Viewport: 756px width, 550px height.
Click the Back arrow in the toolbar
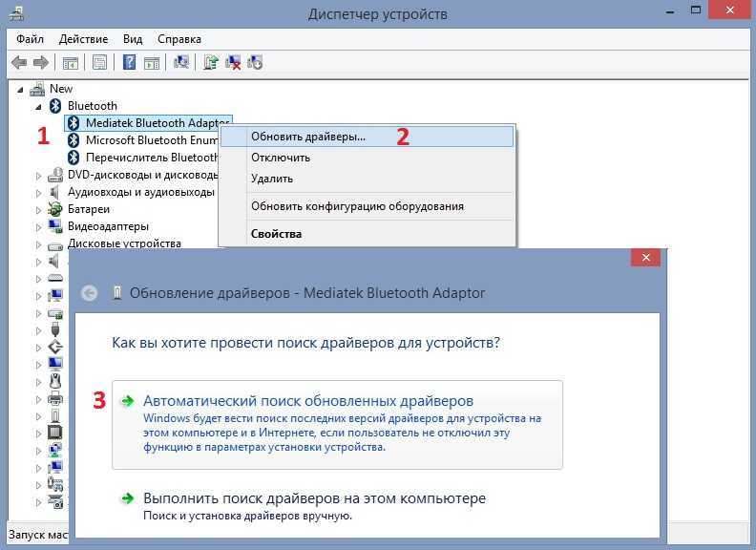pyautogui.click(x=19, y=62)
